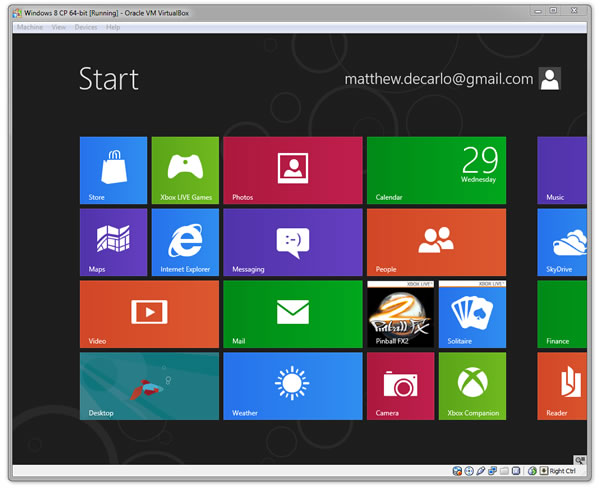Switch to the Desktop tile

pos(149,386)
